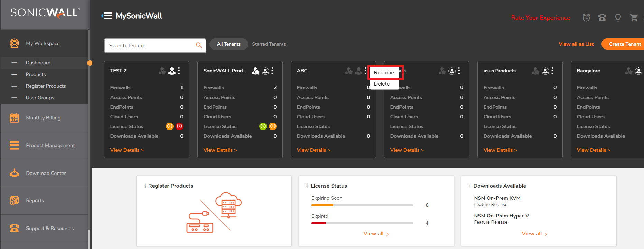Viewport: 644px width, 249px height.
Task: Collapse the sidebar with hamburger menu icon
Action: click(107, 16)
